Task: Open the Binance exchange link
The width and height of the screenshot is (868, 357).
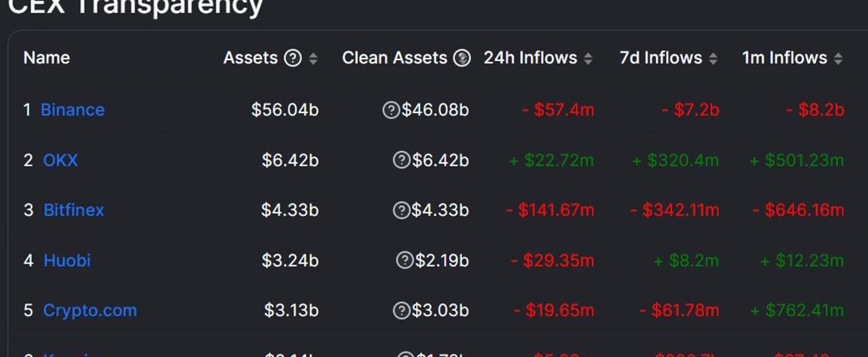Action: pos(72,110)
